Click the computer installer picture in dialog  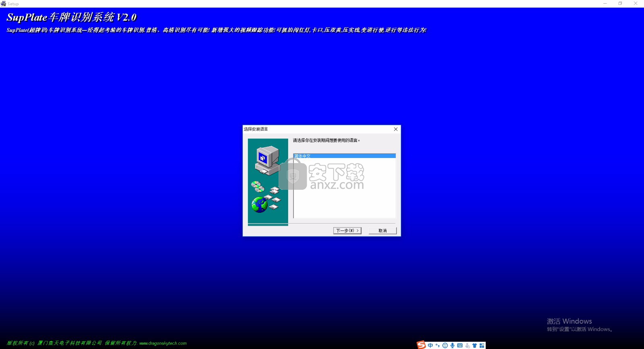[x=268, y=182]
